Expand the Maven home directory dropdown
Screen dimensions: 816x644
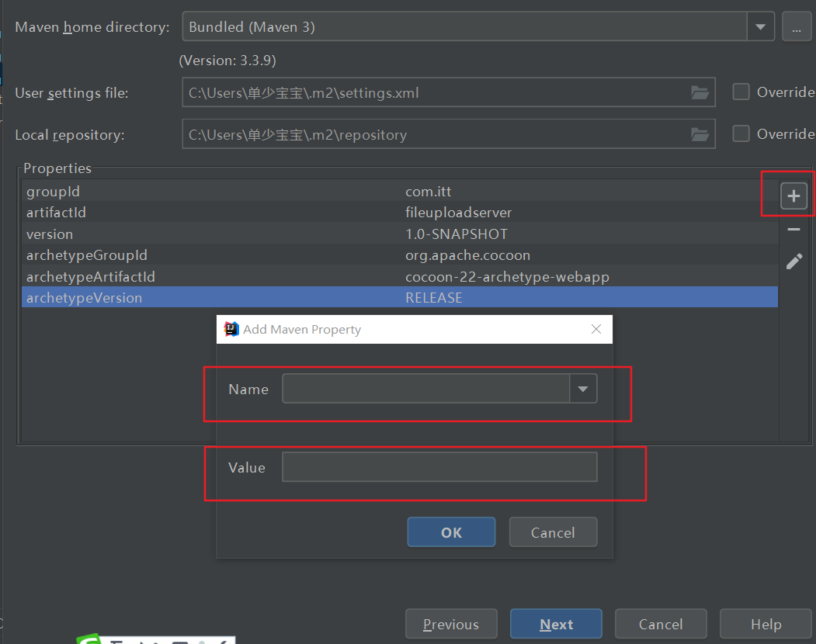[x=761, y=26]
